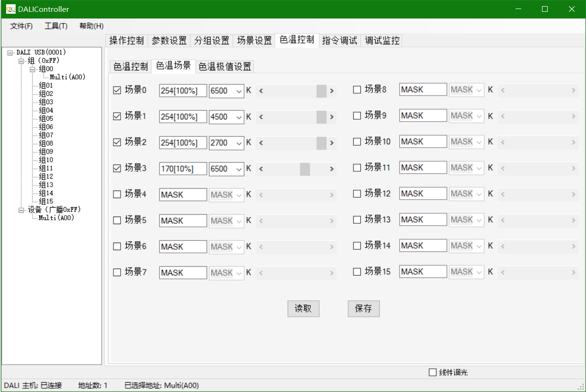Click the right arrow on 场景0 slider
586x392 pixels.
[332, 91]
